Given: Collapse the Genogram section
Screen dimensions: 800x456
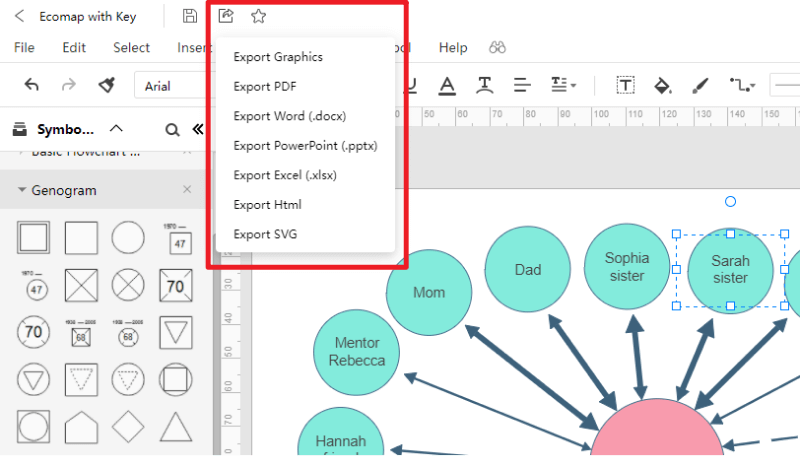Looking at the screenshot, I should (22, 190).
